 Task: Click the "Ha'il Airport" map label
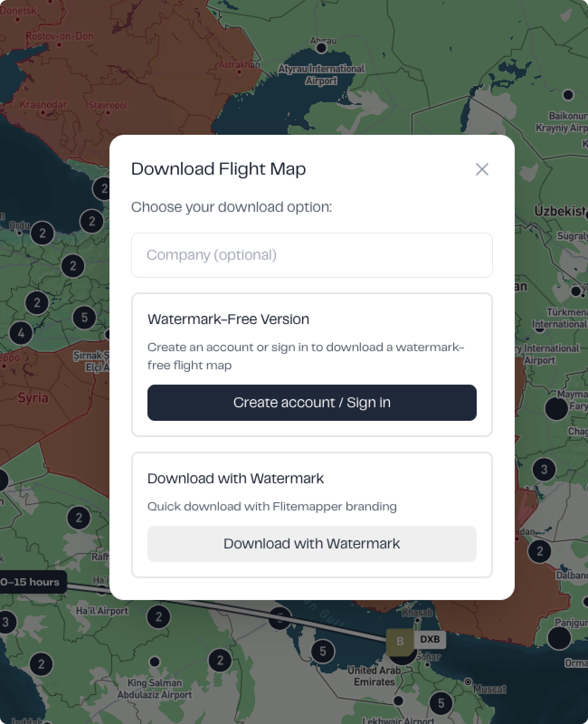(102, 611)
